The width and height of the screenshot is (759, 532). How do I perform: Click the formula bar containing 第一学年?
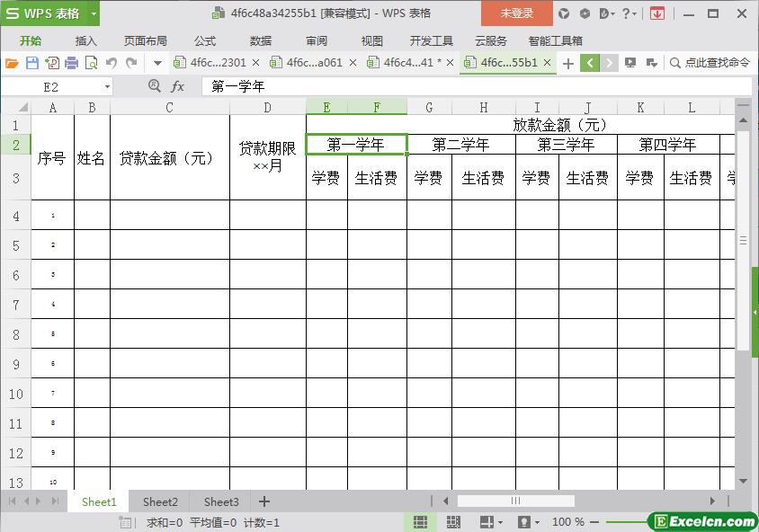477,86
